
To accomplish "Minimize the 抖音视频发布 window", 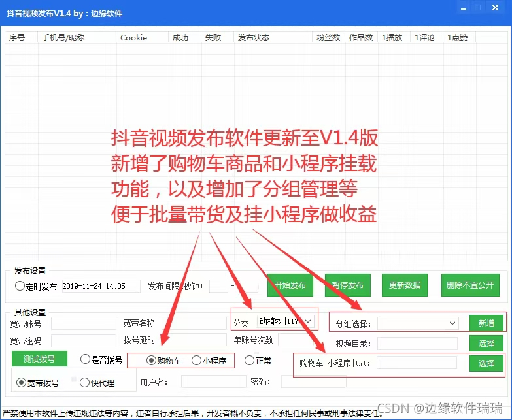I will (x=464, y=8).
